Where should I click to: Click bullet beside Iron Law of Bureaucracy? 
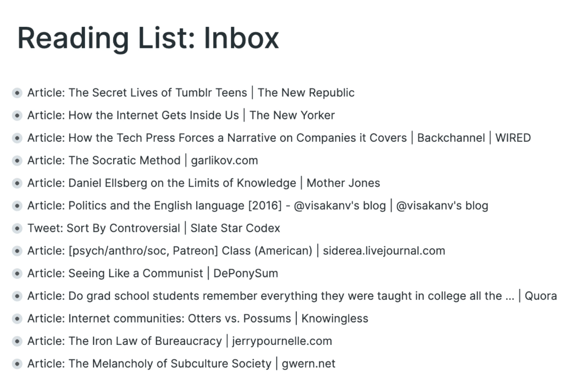17,341
